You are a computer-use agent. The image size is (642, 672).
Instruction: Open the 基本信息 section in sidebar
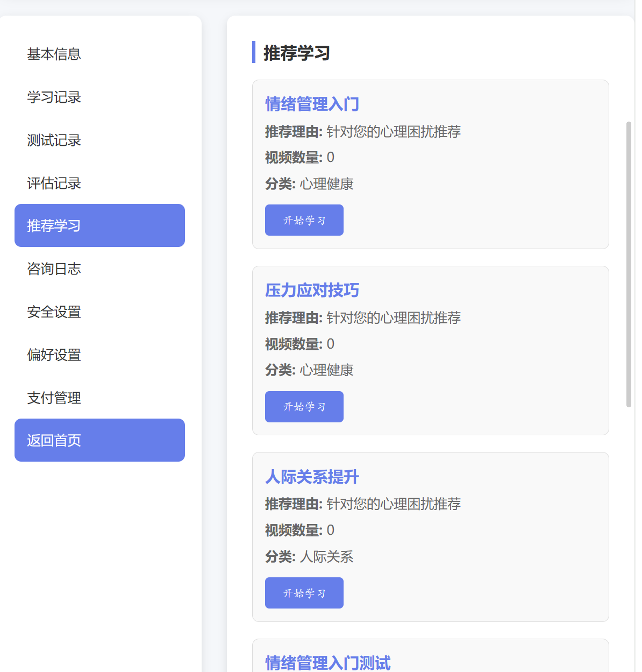[54, 54]
